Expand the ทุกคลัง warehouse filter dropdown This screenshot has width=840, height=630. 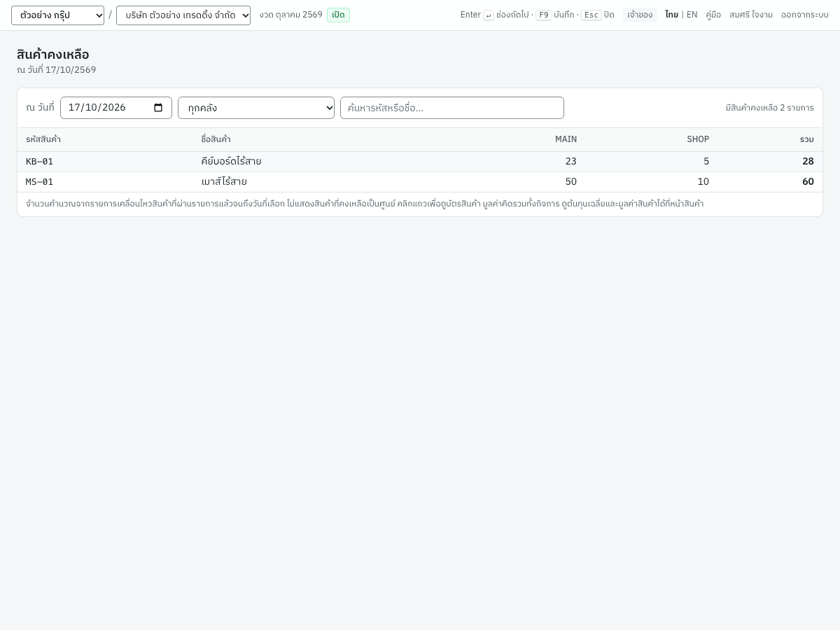tap(256, 108)
